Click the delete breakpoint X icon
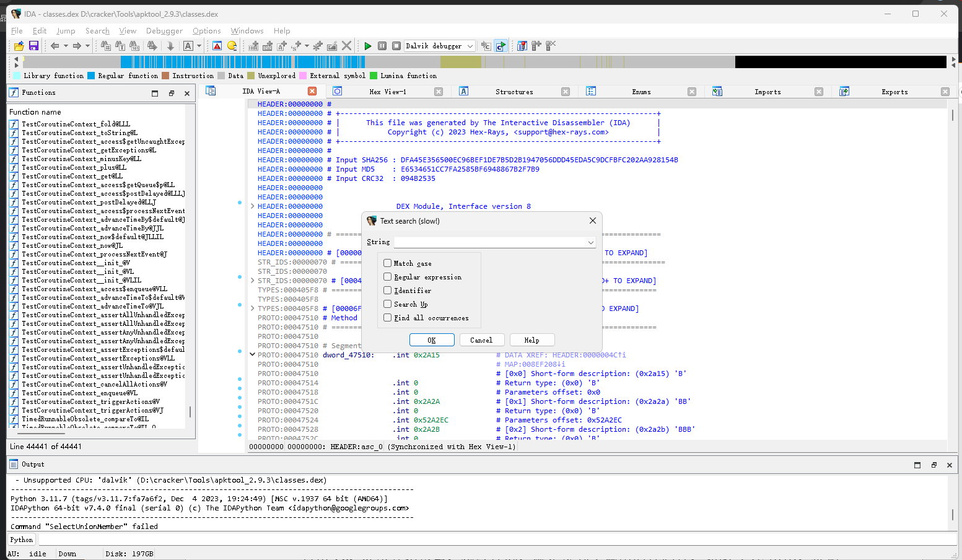This screenshot has height=560, width=962. pos(550,46)
